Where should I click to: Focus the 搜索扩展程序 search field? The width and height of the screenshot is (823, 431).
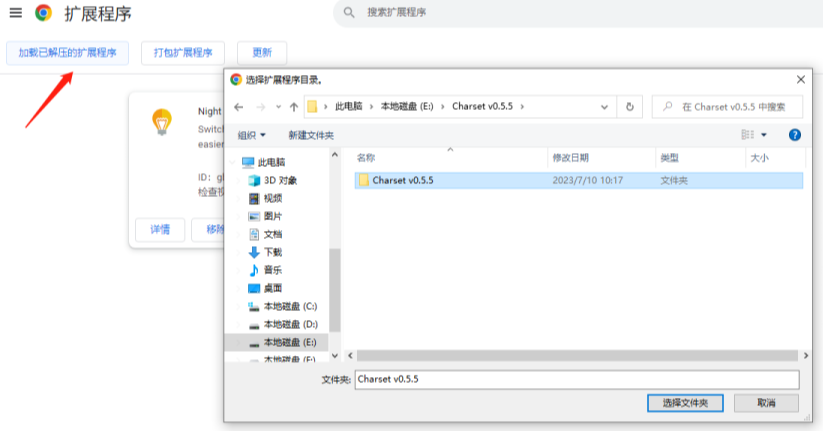point(577,13)
